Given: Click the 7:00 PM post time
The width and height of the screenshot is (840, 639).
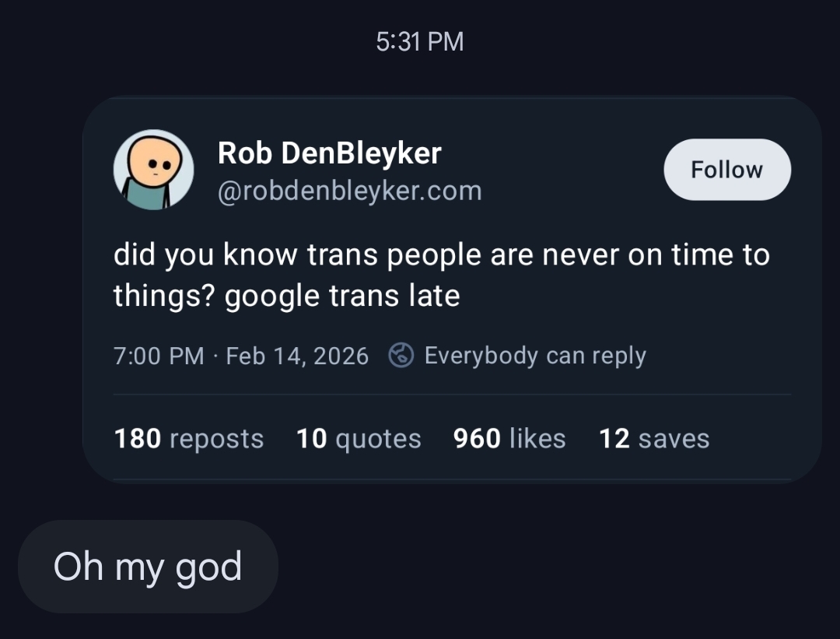Looking at the screenshot, I should coord(159,356).
